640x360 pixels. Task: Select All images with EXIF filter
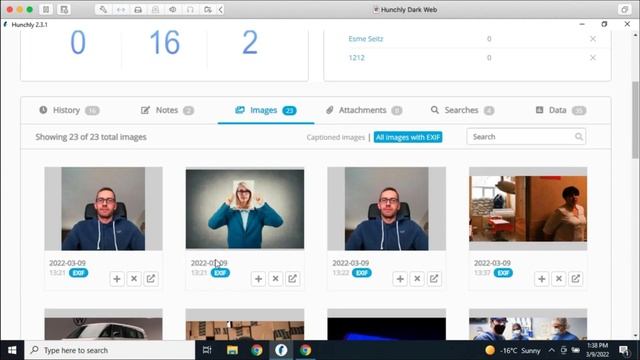tap(408, 138)
